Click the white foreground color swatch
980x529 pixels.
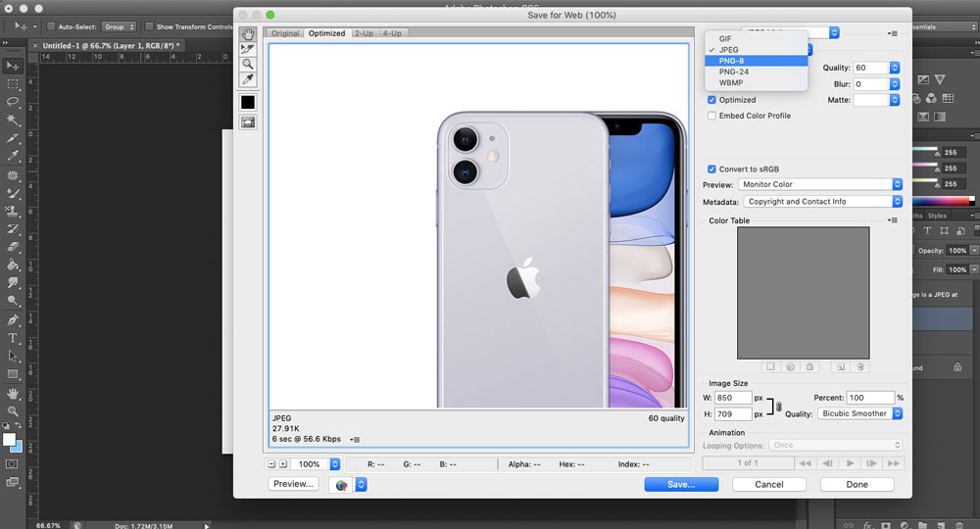pyautogui.click(x=10, y=440)
